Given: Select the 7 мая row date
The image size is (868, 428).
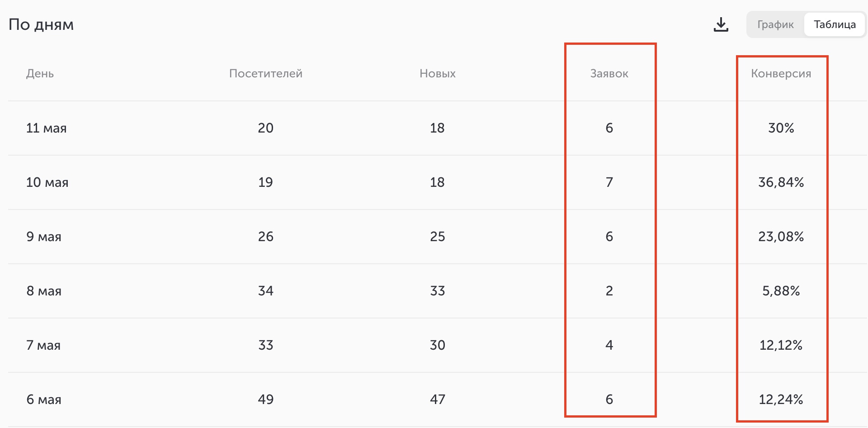Looking at the screenshot, I should 43,345.
